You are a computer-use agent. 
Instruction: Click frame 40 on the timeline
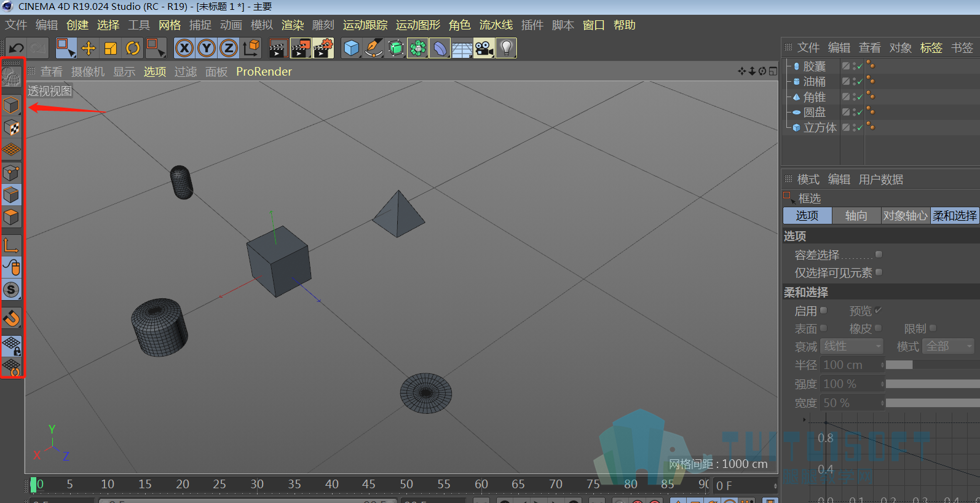click(x=332, y=485)
